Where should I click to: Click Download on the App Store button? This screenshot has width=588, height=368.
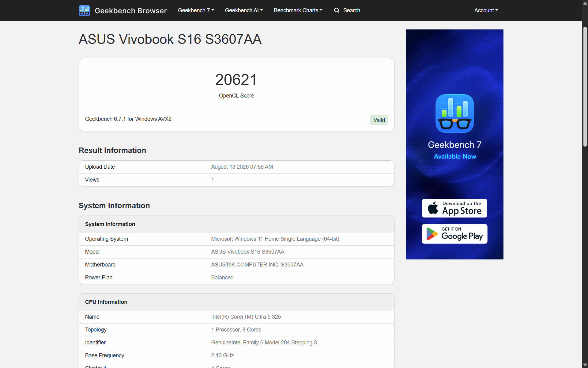click(x=454, y=208)
